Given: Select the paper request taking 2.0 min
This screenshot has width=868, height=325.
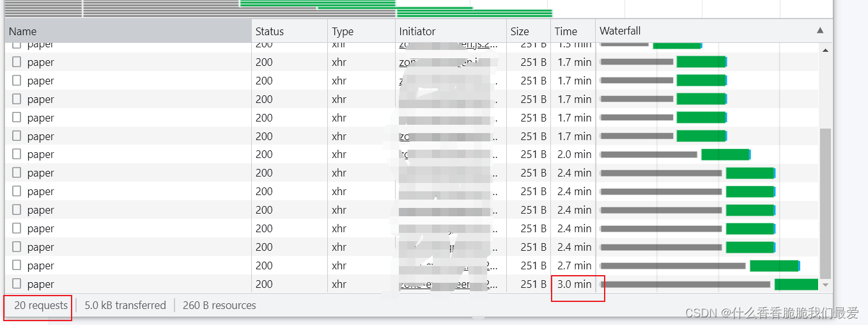Looking at the screenshot, I should [41, 154].
